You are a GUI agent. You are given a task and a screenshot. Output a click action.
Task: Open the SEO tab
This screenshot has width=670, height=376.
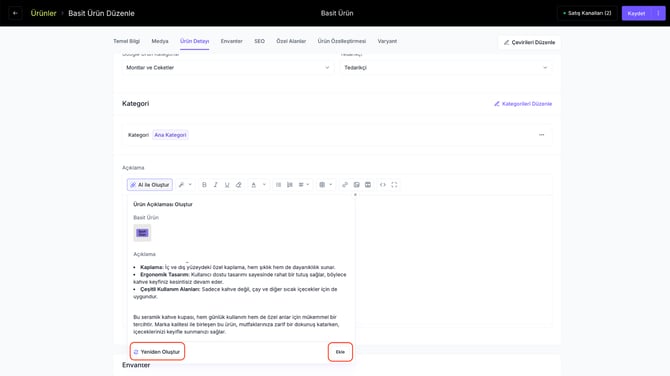point(259,41)
